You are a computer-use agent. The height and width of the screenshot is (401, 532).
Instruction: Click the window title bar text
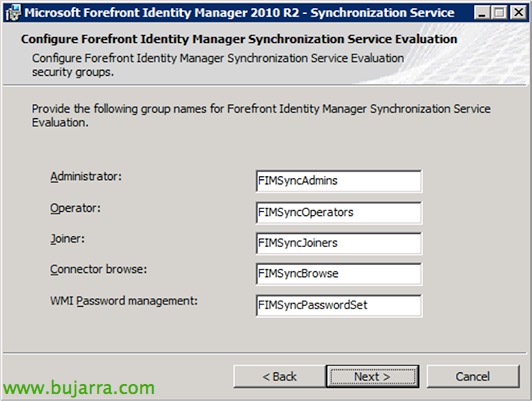[239, 13]
